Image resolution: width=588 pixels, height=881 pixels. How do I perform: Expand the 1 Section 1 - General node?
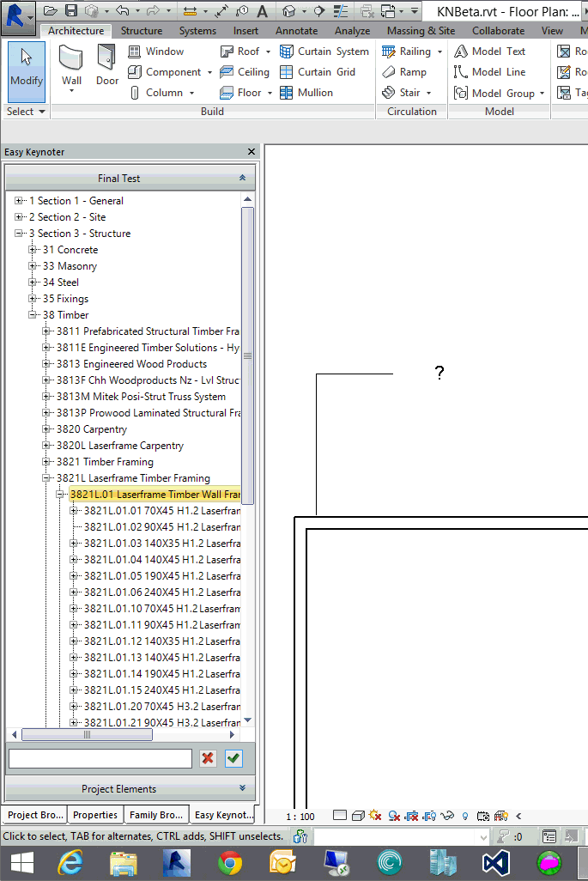19,201
